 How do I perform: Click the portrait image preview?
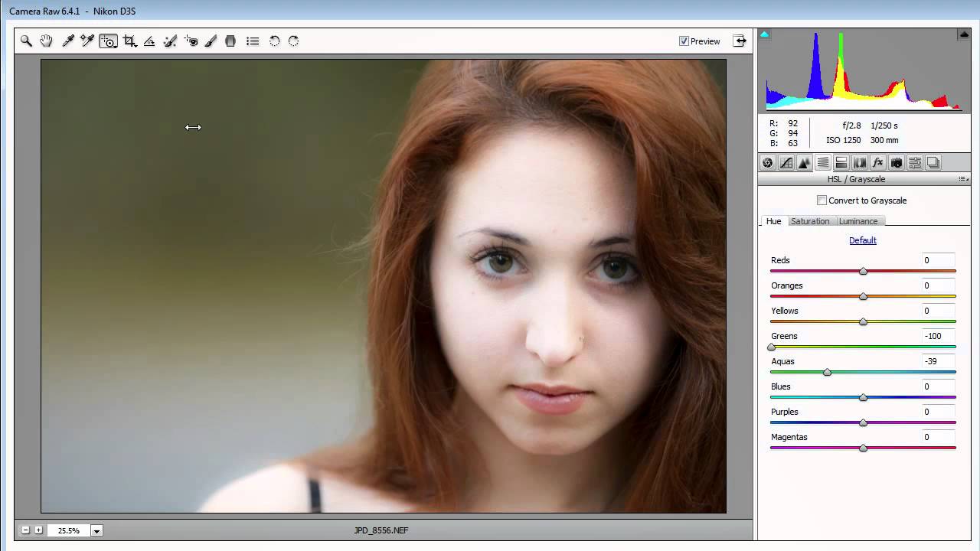[384, 286]
